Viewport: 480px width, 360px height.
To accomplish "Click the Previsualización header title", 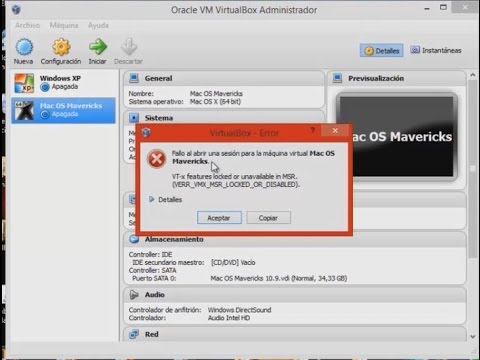I will tap(376, 78).
